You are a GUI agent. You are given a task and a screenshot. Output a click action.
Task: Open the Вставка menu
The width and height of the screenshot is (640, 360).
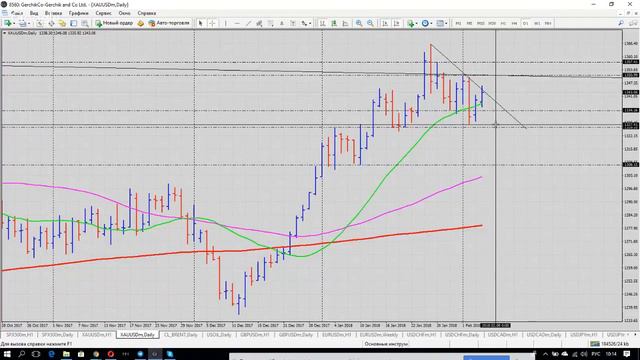pos(53,13)
